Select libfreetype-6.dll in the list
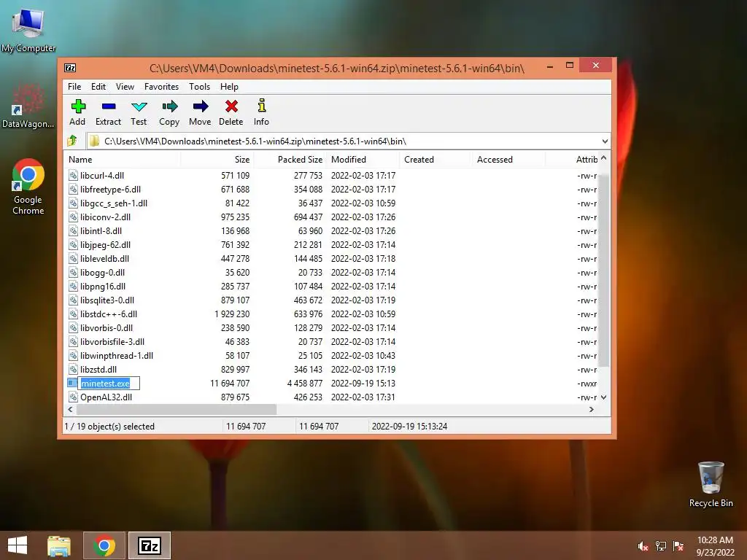Viewport: 747px width, 560px height. (111, 189)
